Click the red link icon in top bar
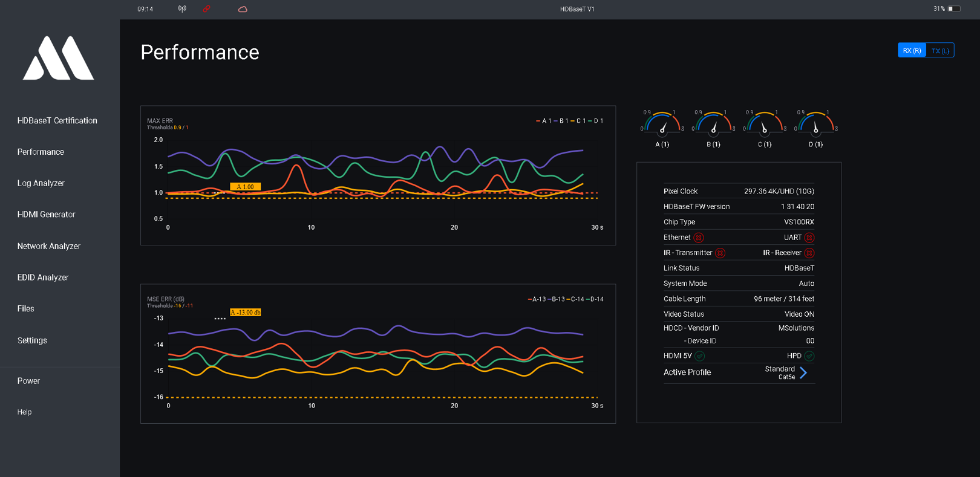The width and height of the screenshot is (980, 477). (x=206, y=9)
